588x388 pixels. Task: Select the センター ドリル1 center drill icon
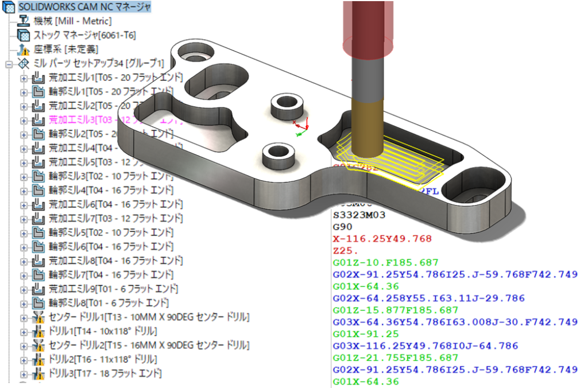[x=38, y=317]
